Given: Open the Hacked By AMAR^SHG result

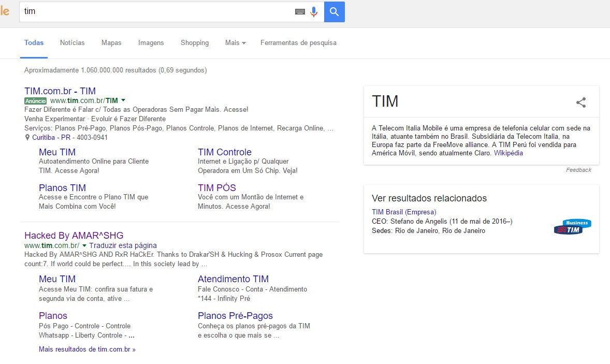Looking at the screenshot, I should [74, 236].
